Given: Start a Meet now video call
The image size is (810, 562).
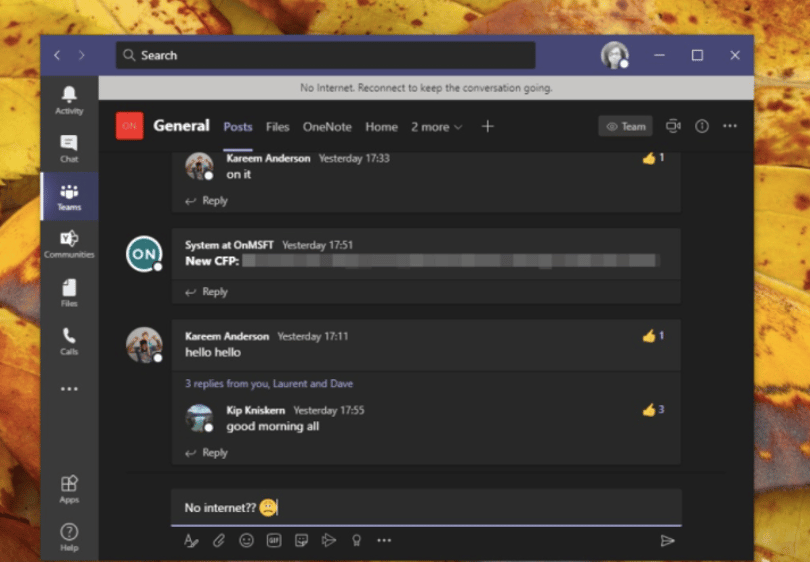Looking at the screenshot, I should pos(673,126).
